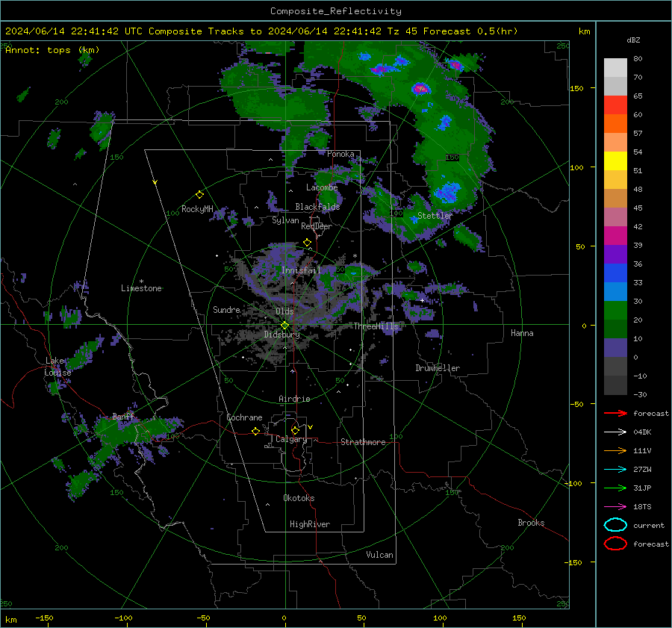Click the yellow diamond marker below Cochrane
This screenshot has height=628, width=672.
[255, 432]
